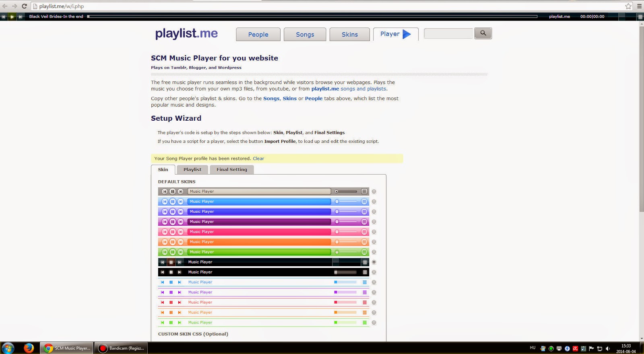Switch to the Final Setting wizard tab

coord(232,170)
